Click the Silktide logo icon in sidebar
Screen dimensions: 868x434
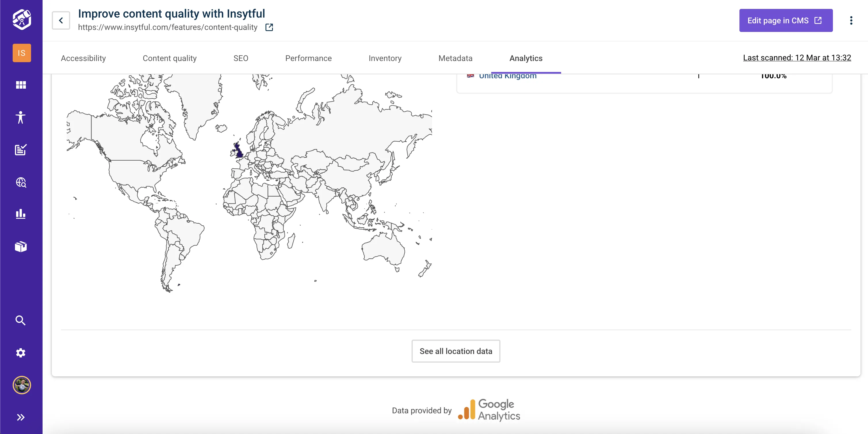pos(22,20)
